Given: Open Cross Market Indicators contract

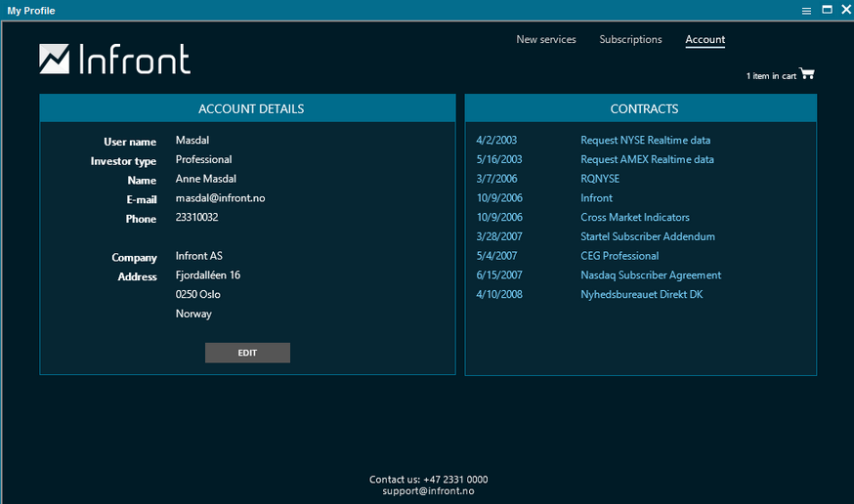Looking at the screenshot, I should click(x=635, y=217).
